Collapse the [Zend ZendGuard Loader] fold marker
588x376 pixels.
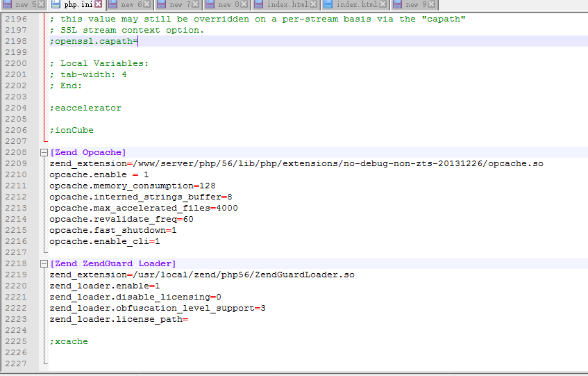pyautogui.click(x=44, y=264)
